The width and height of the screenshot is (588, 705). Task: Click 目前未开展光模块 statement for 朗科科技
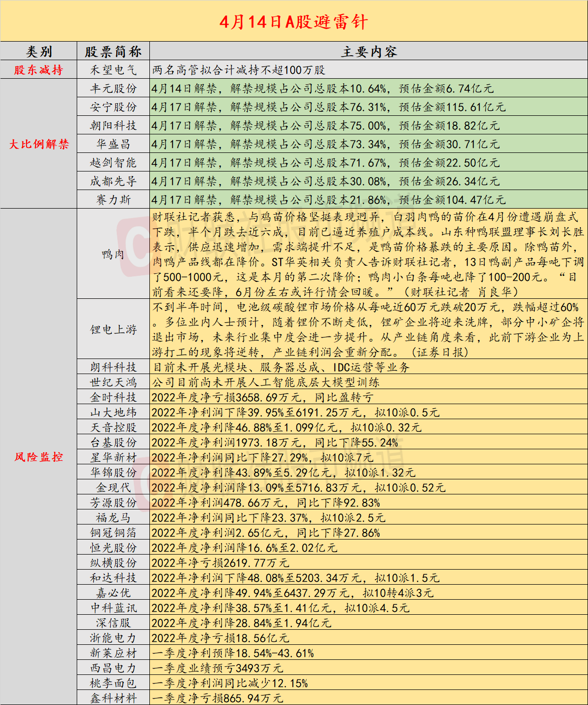(x=281, y=368)
